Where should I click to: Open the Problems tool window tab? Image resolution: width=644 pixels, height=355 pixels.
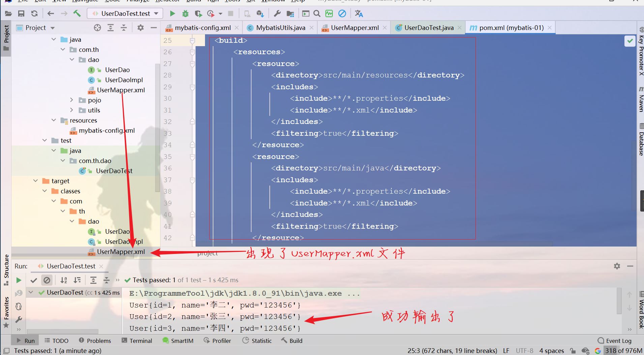coord(95,341)
